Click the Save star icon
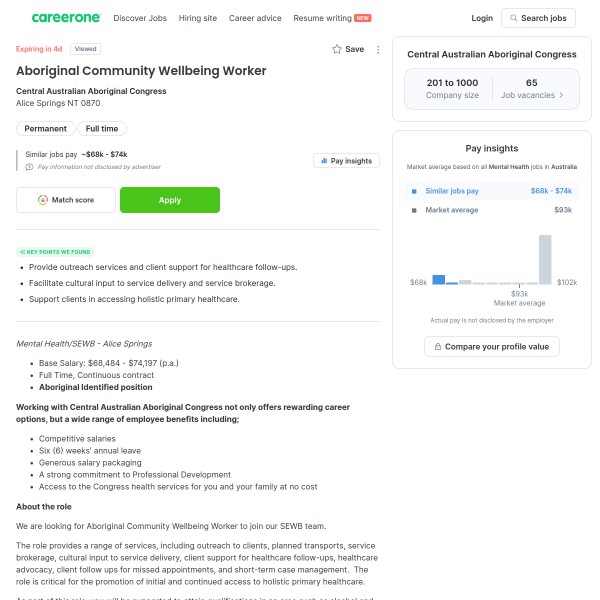Image resolution: width=600 pixels, height=600 pixels. click(337, 49)
